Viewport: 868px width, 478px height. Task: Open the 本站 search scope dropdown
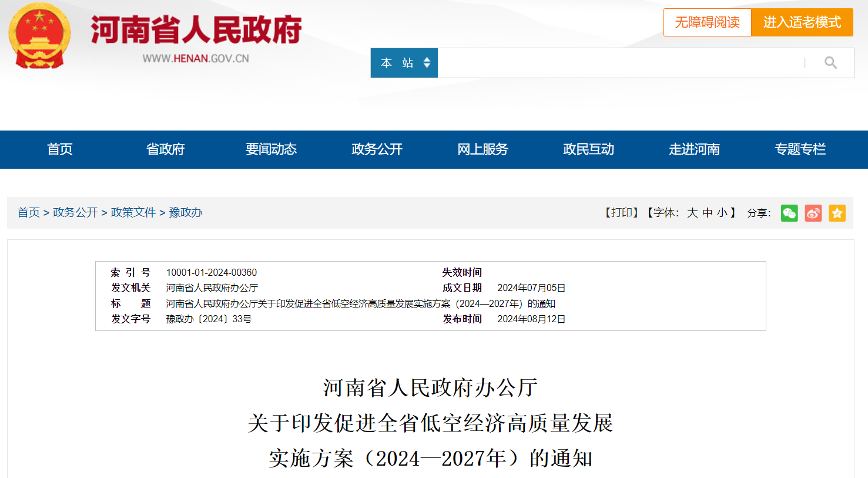(x=404, y=63)
